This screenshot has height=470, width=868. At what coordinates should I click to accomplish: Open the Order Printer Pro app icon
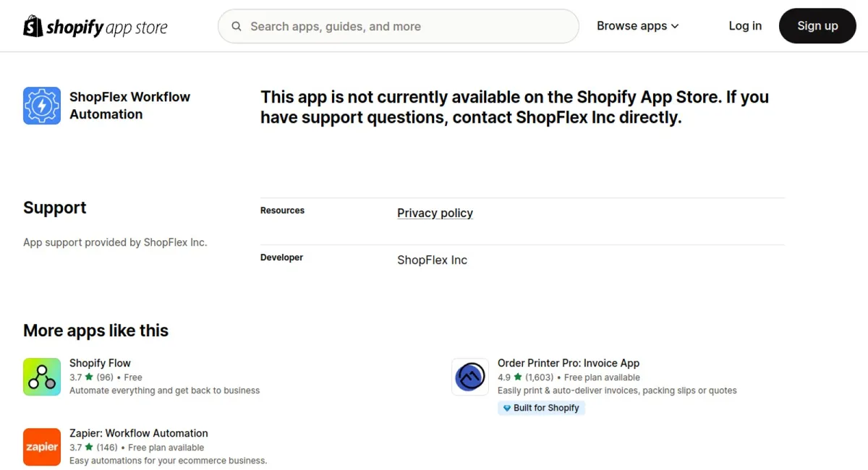(470, 377)
